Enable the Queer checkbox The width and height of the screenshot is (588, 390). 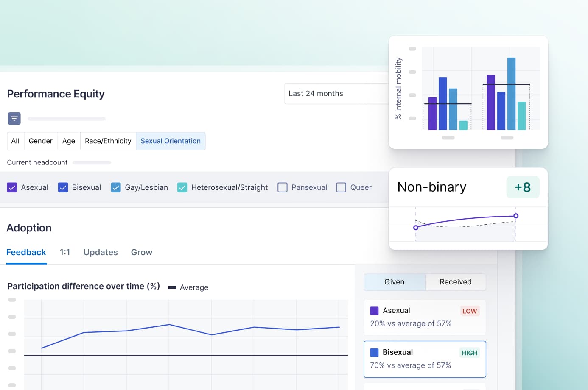pyautogui.click(x=341, y=187)
